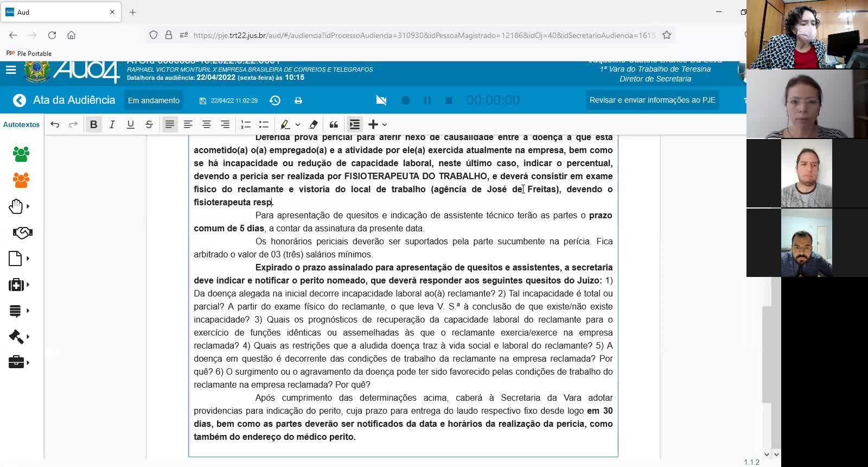Click the page vertical scrollbar
This screenshot has width=868, height=467.
pyautogui.click(x=766, y=354)
